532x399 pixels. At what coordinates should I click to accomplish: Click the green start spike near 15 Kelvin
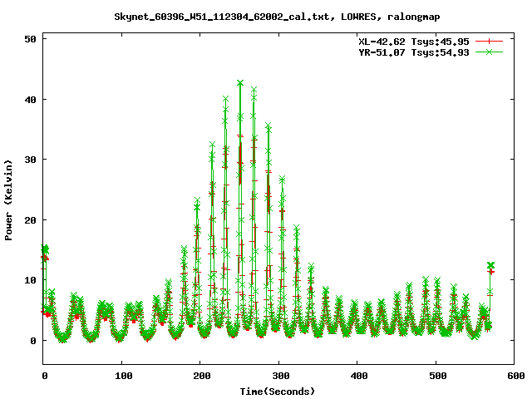pyautogui.click(x=45, y=249)
